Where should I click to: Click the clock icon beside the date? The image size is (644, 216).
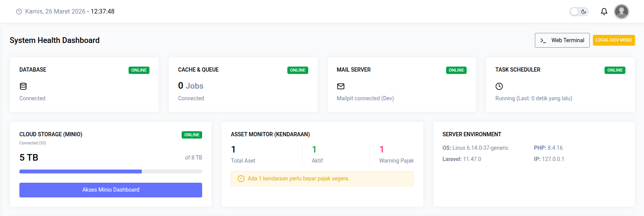(x=19, y=12)
